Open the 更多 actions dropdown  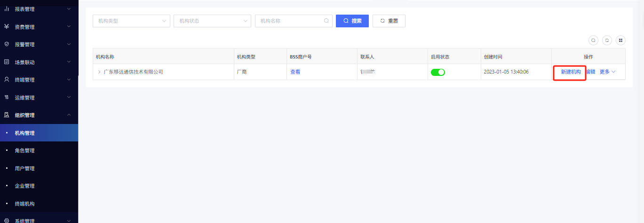tap(607, 72)
